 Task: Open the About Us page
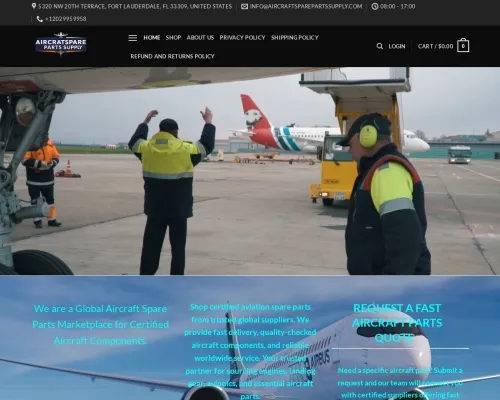[x=200, y=38]
